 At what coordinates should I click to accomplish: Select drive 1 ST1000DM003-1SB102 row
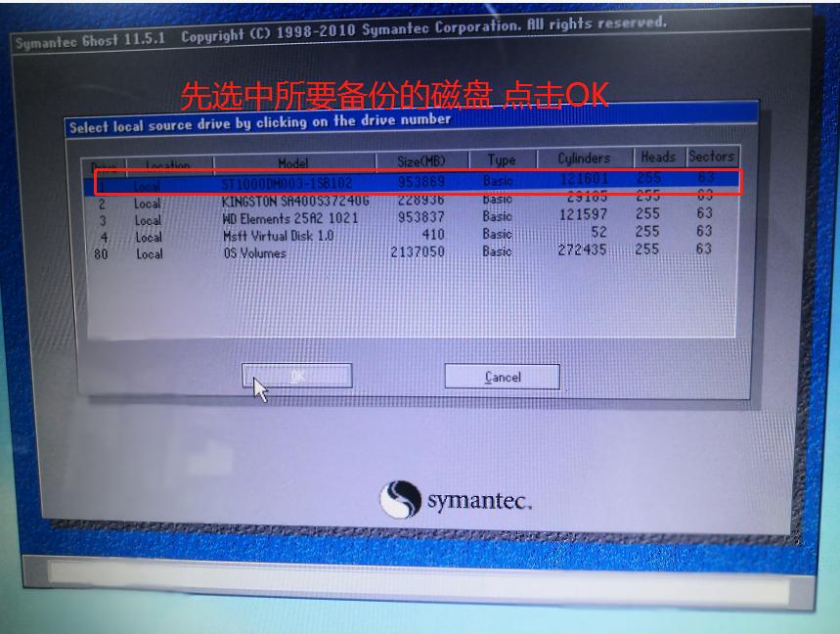[x=412, y=182]
